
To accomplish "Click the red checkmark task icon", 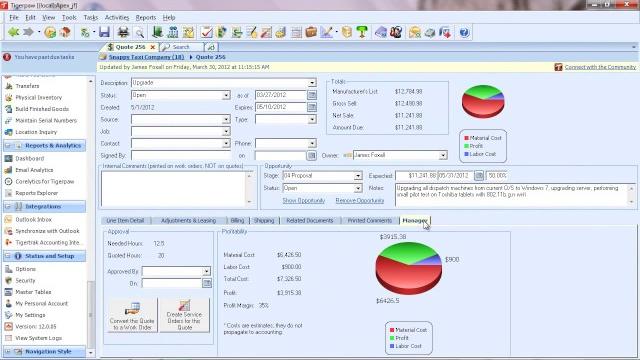I will 207,32.
